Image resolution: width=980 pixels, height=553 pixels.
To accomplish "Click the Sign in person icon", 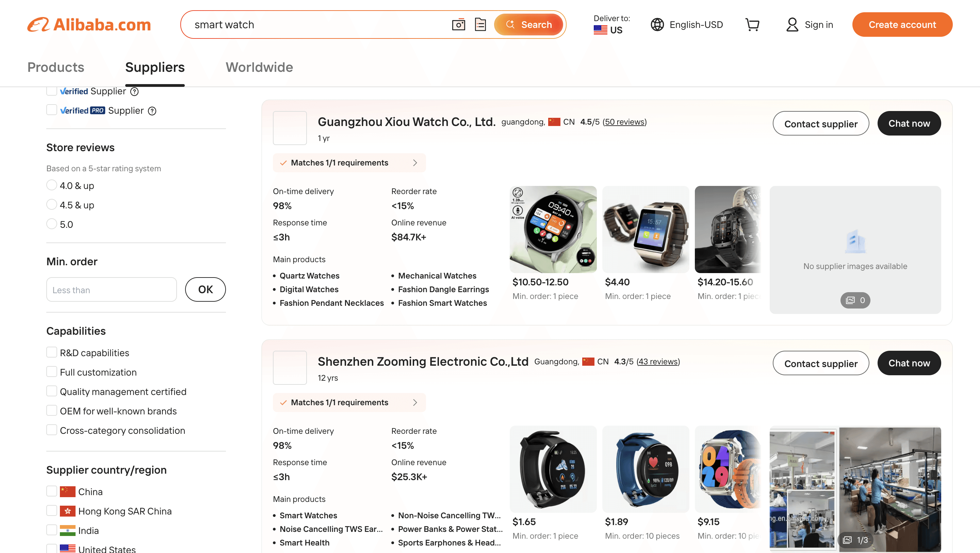I will click(792, 25).
